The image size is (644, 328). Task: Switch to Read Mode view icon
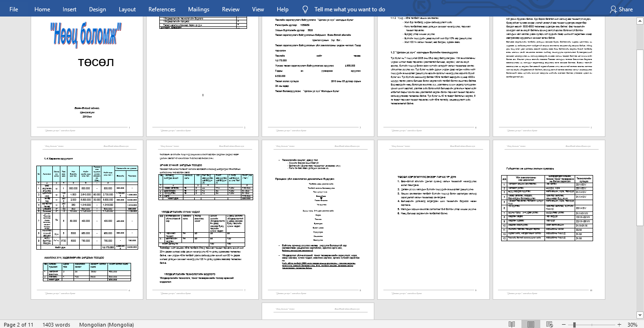tap(512, 324)
